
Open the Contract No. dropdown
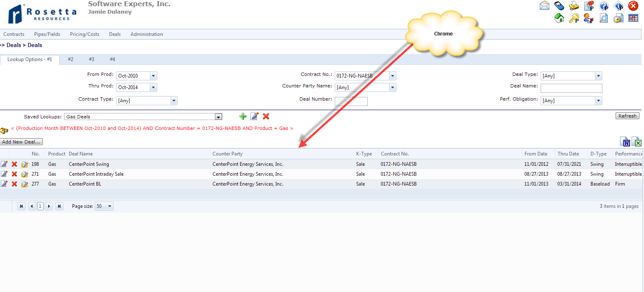(x=393, y=76)
